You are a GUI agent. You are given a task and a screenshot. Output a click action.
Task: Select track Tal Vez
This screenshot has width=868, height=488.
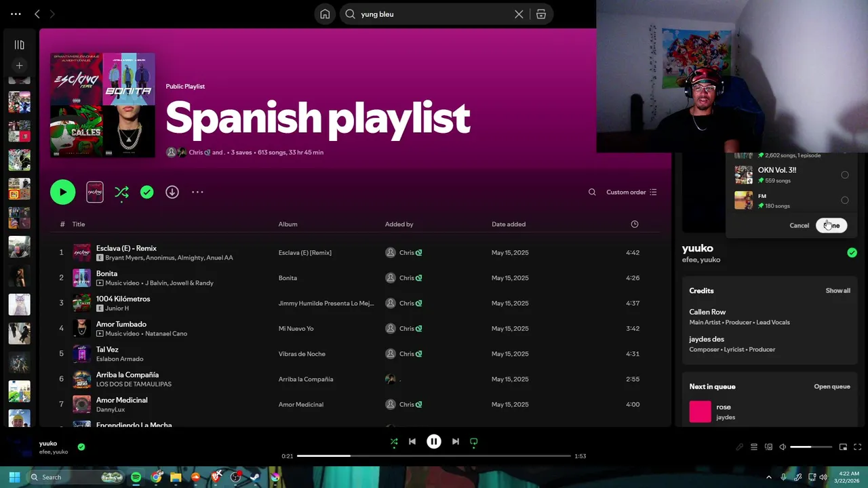coord(107,350)
